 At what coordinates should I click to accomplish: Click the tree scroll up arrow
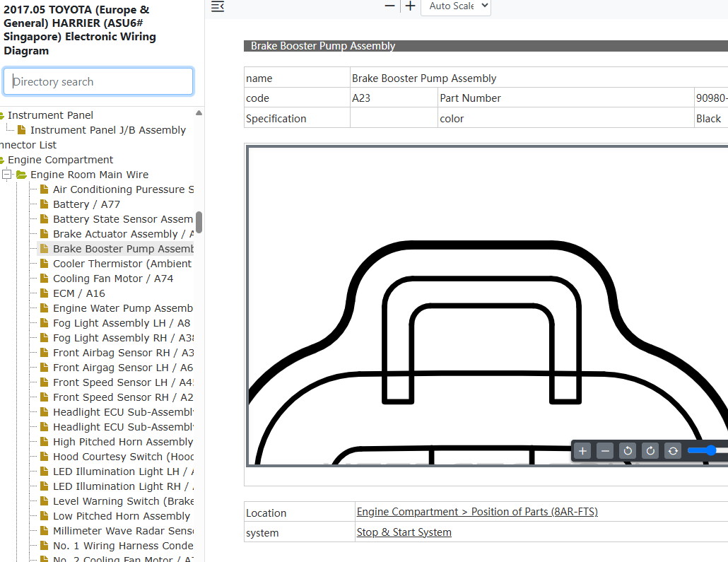tap(199, 113)
